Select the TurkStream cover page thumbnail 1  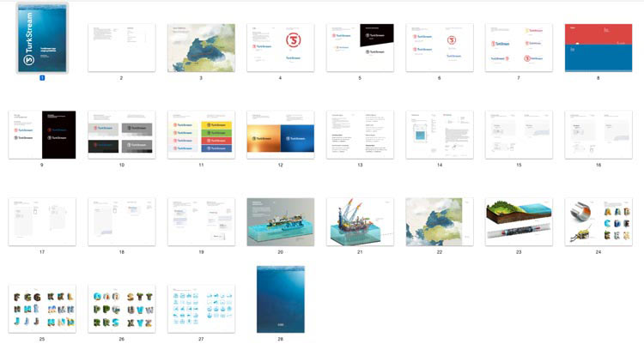coord(42,38)
